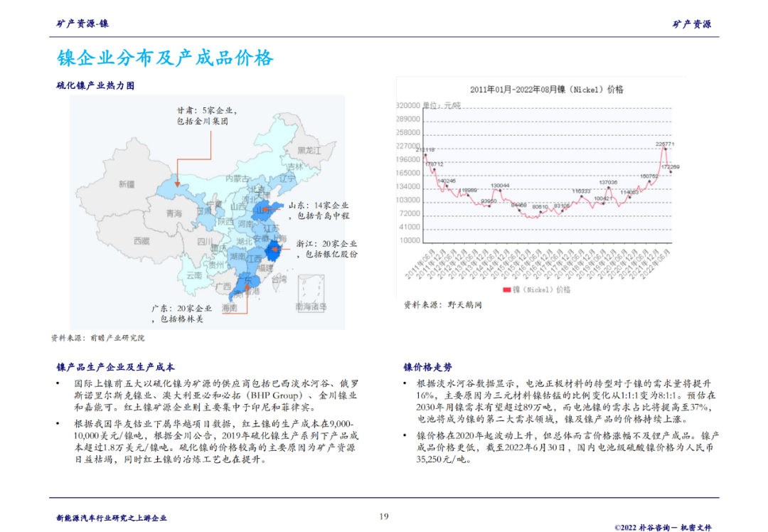Click the 10000 y-axis value
768x532 pixels.
click(410, 240)
